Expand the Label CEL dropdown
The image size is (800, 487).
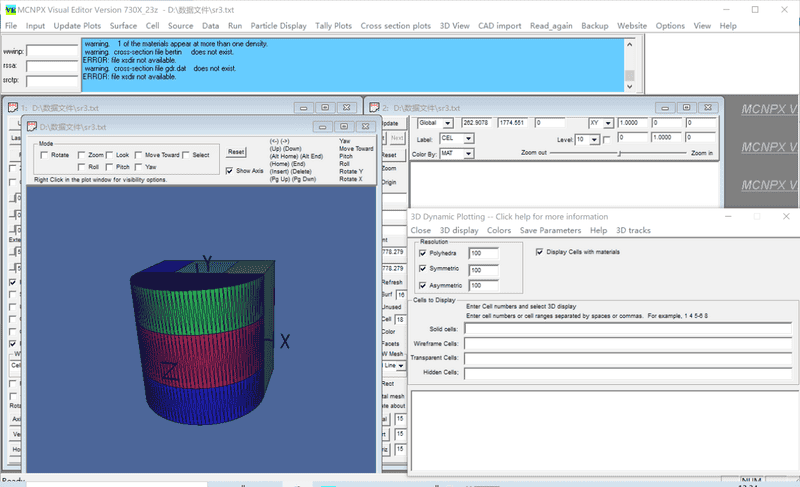(x=469, y=139)
